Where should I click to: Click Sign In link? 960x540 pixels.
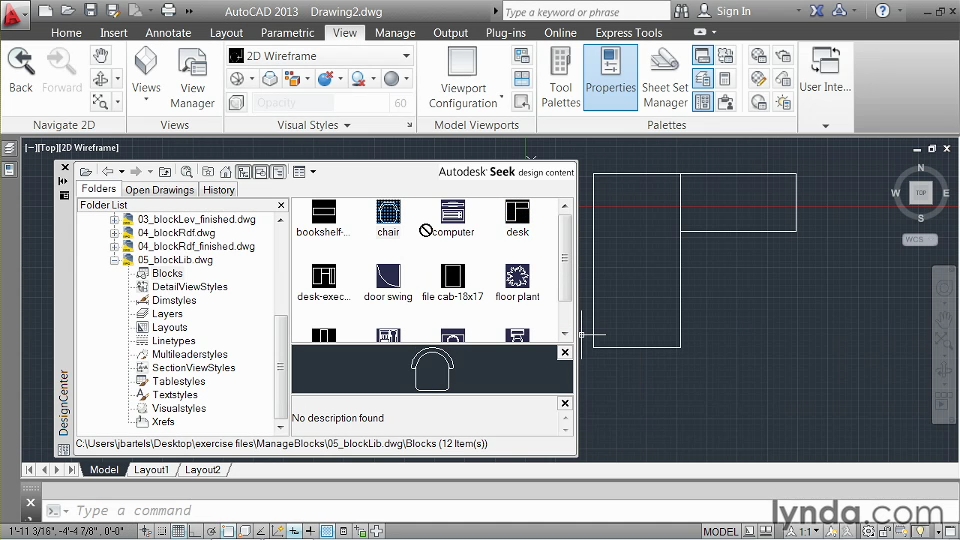pos(733,11)
